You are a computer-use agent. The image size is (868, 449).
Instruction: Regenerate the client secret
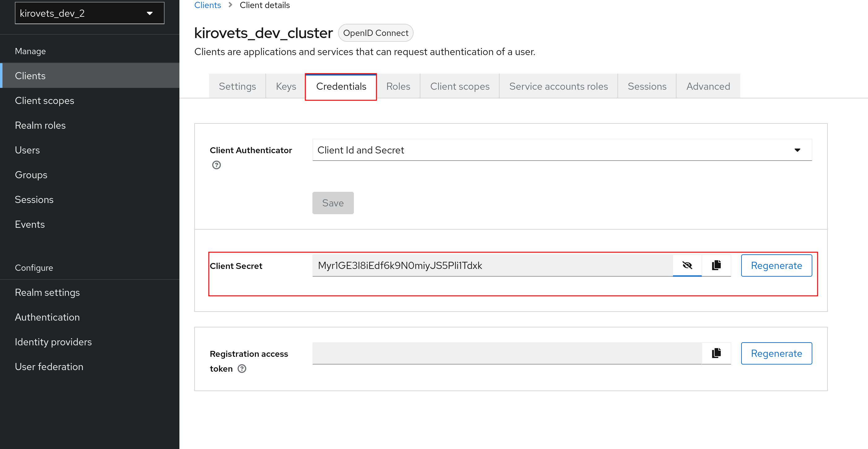tap(776, 265)
